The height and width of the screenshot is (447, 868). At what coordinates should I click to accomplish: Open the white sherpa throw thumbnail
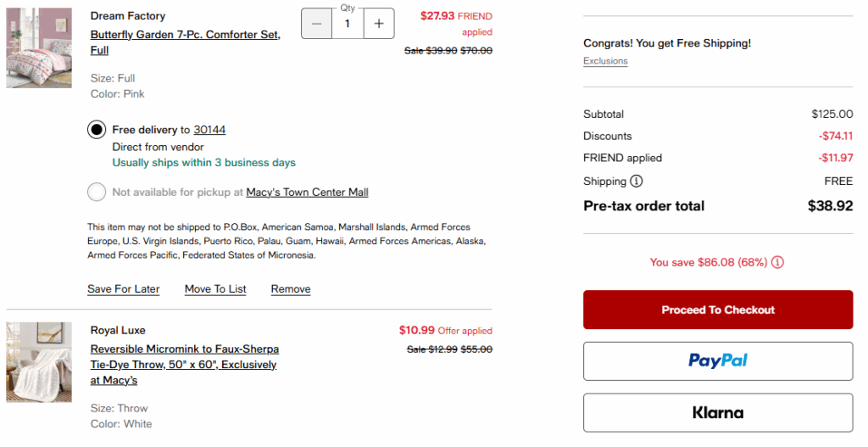coord(39,362)
